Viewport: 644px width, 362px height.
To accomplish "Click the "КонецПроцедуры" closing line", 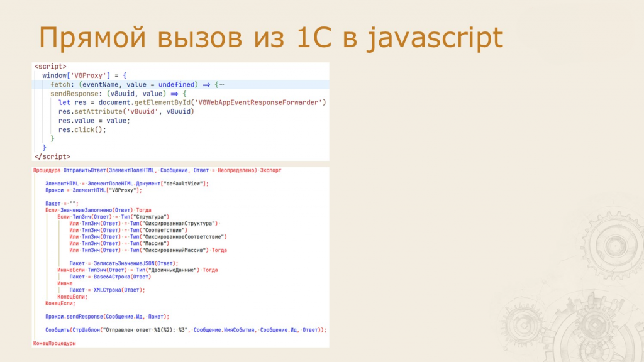I will (55, 343).
